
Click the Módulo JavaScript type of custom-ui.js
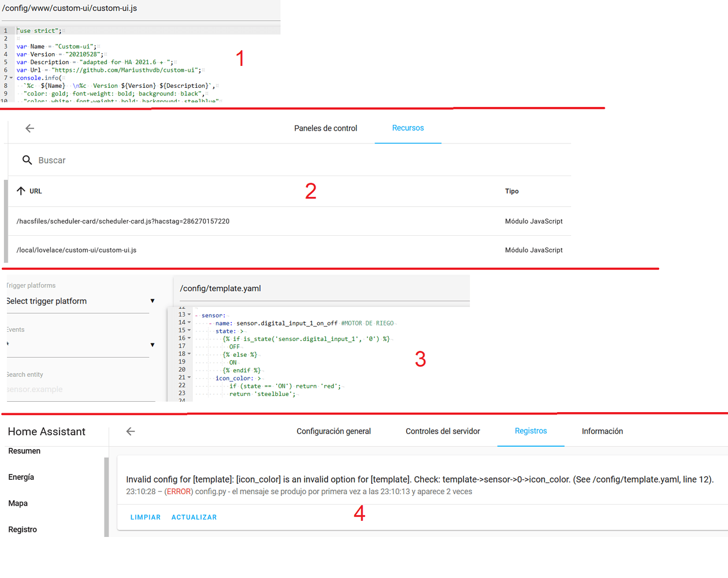tap(534, 250)
